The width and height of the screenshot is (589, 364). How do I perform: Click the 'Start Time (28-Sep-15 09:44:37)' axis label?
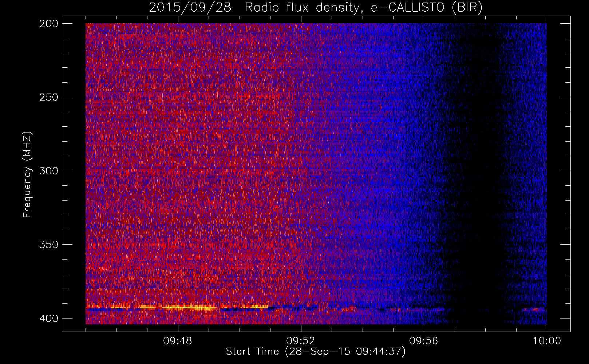point(316,352)
